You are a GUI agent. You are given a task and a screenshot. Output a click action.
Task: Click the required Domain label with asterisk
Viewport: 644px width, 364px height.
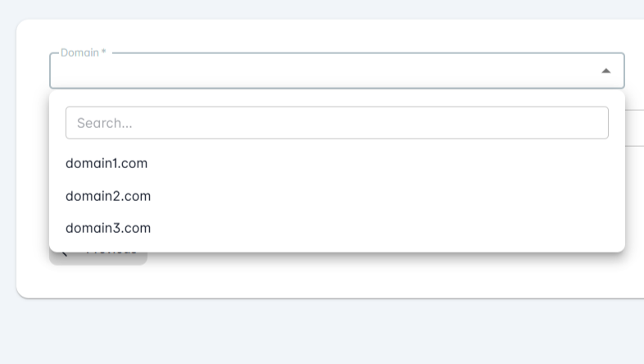tap(83, 52)
